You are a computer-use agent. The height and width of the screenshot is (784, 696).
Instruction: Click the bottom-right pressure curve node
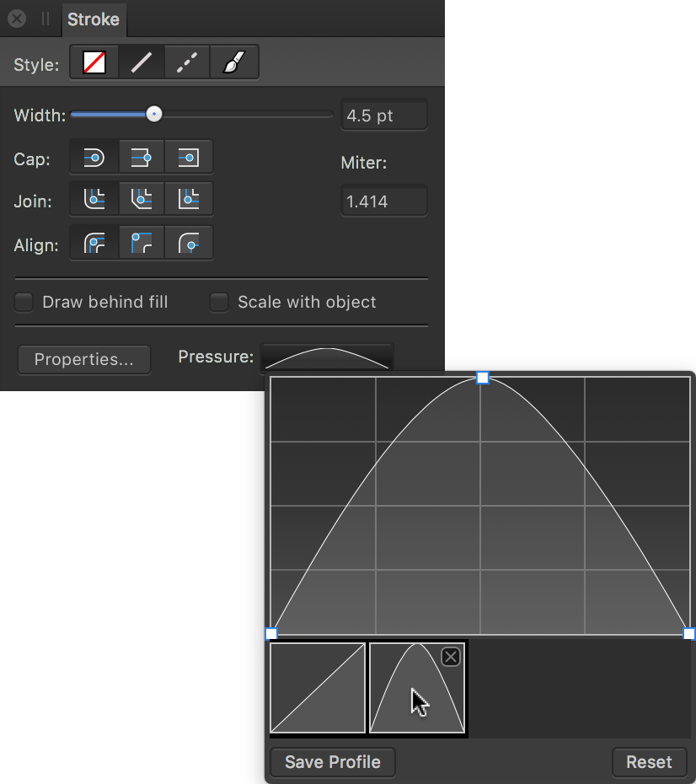click(x=689, y=634)
